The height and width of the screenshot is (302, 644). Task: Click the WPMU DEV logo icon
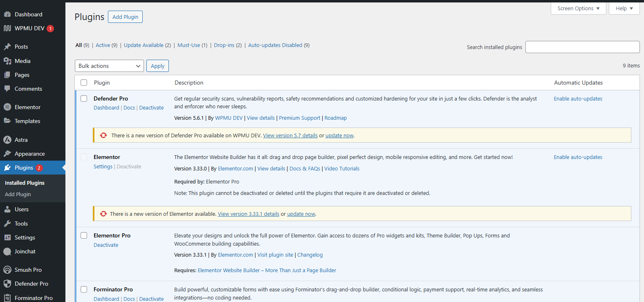(7, 28)
